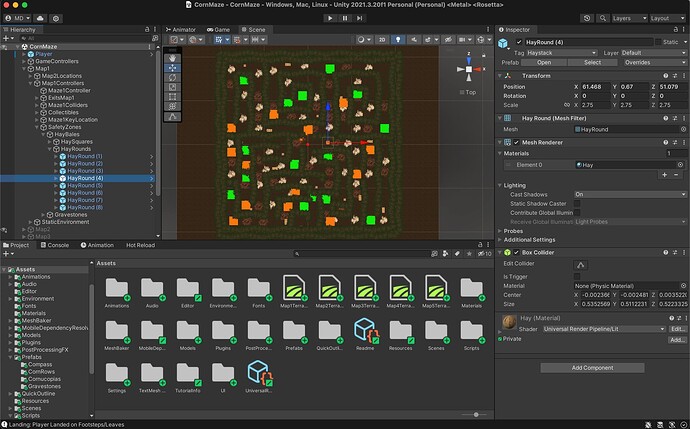This screenshot has width=690, height=429.
Task: Select the Hand (view) tool in Scene
Action: coord(172,58)
